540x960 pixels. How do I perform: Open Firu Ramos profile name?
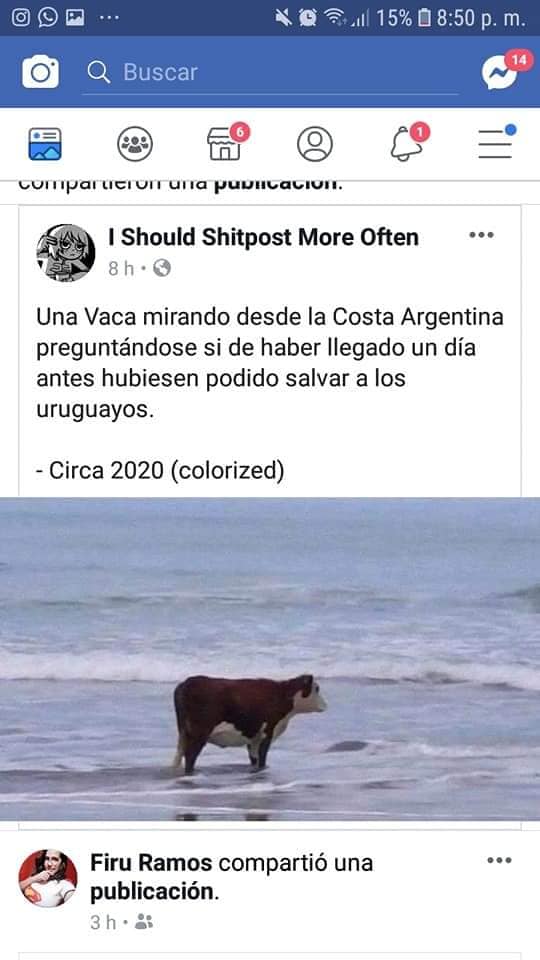(151, 863)
